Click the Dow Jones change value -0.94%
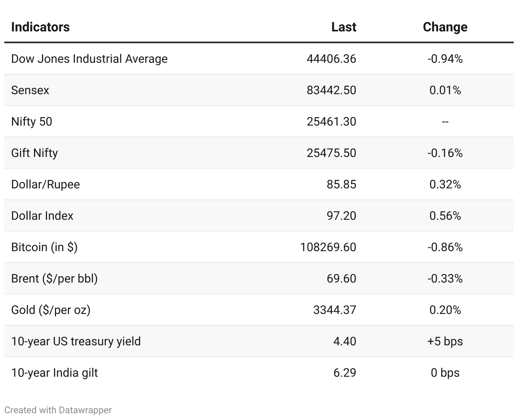Image resolution: width=518 pixels, height=420 pixels. pos(445,59)
